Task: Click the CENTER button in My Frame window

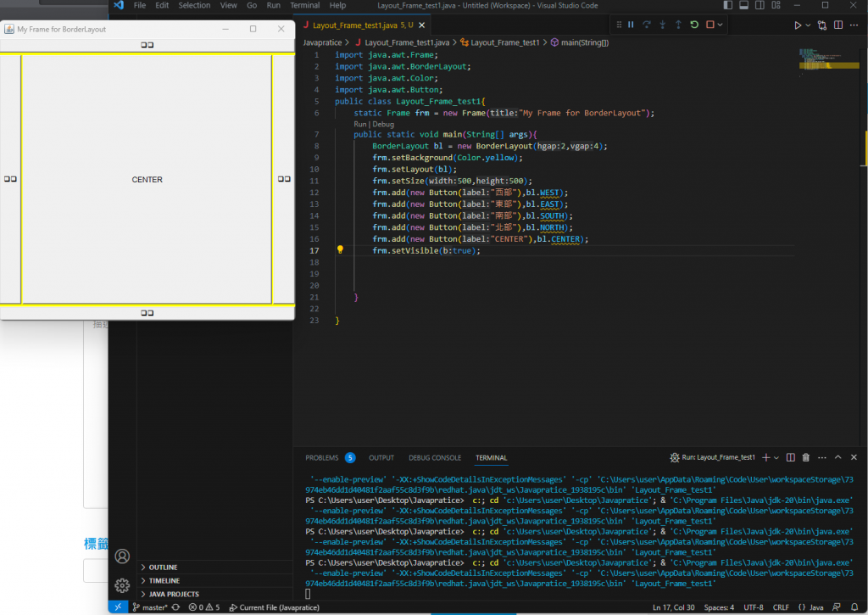Action: pyautogui.click(x=147, y=180)
